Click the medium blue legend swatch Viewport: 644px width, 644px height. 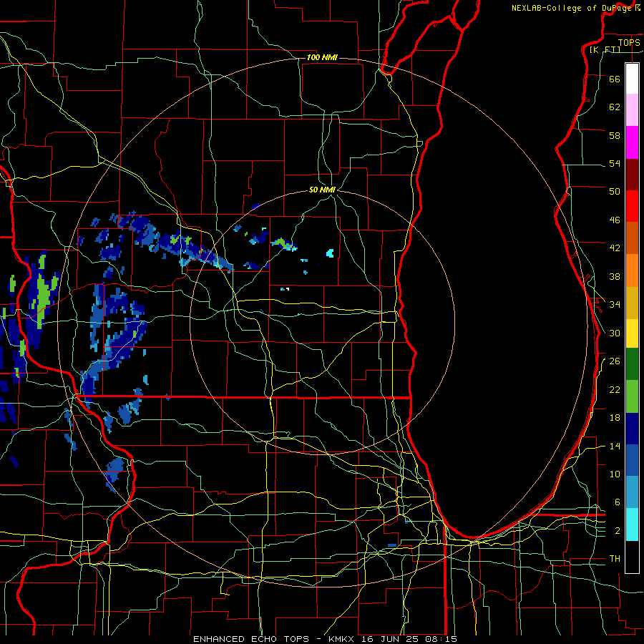pyautogui.click(x=632, y=460)
